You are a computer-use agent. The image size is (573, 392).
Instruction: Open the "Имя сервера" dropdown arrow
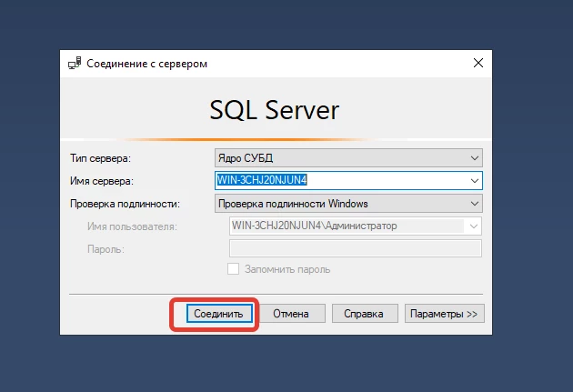[x=473, y=180]
